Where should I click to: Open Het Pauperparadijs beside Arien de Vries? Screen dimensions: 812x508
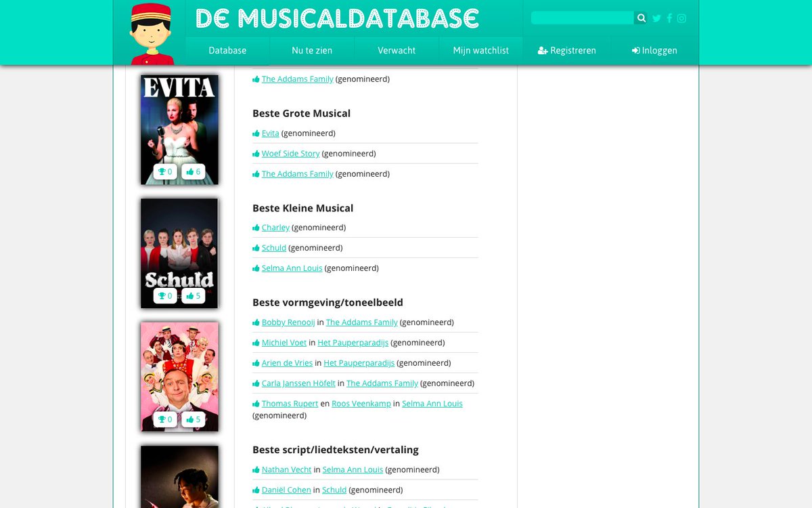coord(359,363)
